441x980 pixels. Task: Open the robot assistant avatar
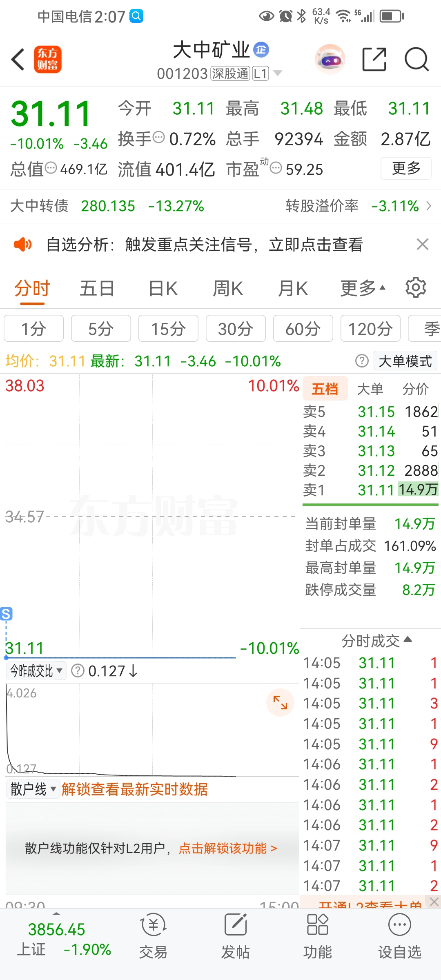330,60
